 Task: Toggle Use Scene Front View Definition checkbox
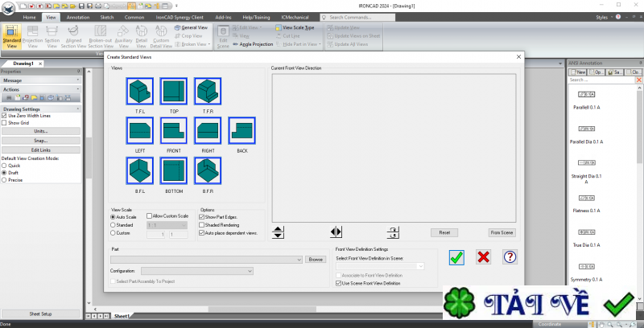(x=338, y=283)
